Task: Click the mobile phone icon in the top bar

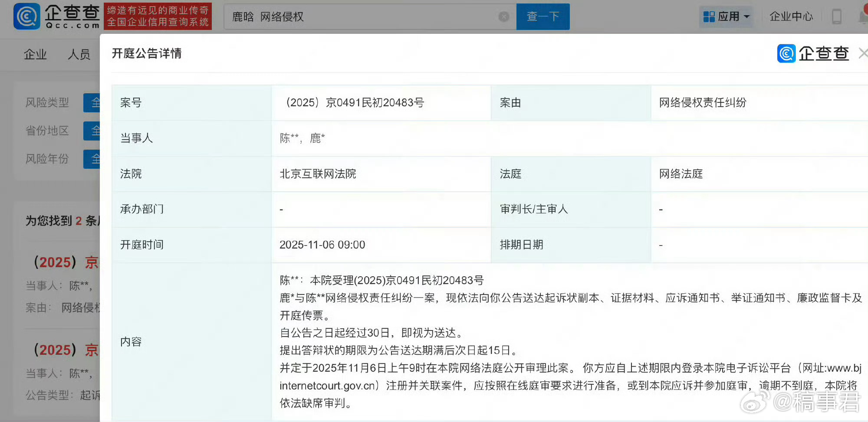Action: point(837,17)
